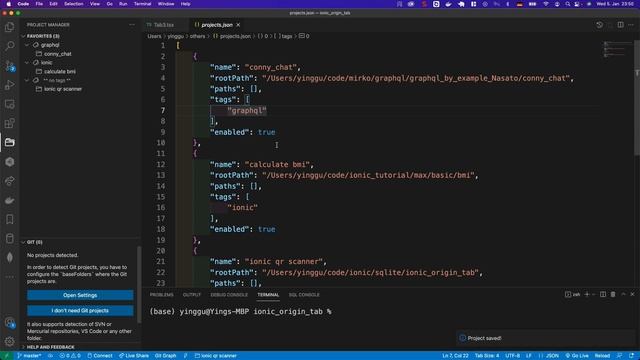Open the Explorer view in activity bar
Image resolution: width=640 pixels, height=360 pixels.
(9, 27)
